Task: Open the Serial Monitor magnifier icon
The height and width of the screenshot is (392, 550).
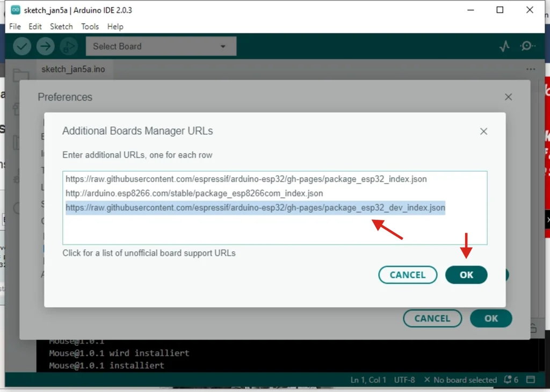Action: pyautogui.click(x=527, y=46)
